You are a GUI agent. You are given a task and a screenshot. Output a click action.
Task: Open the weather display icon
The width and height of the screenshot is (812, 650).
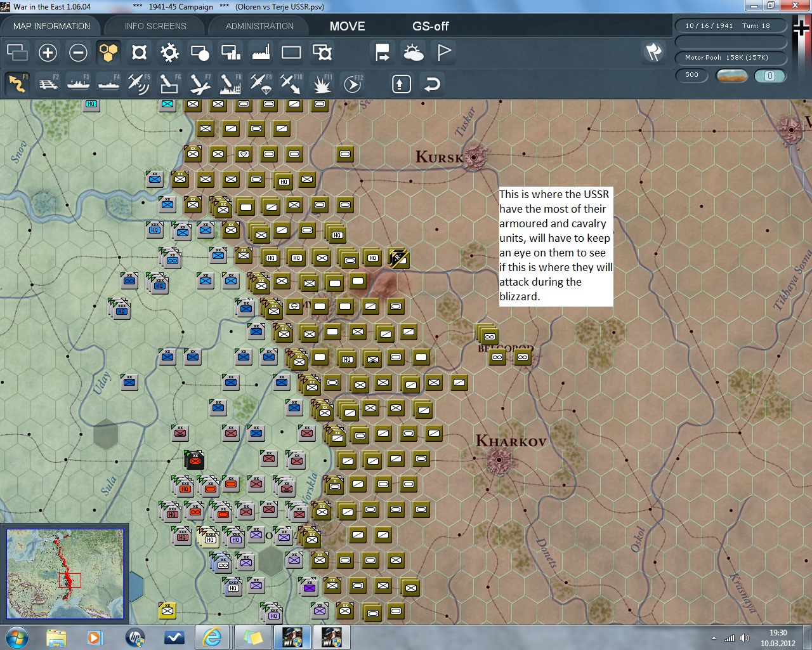(413, 53)
